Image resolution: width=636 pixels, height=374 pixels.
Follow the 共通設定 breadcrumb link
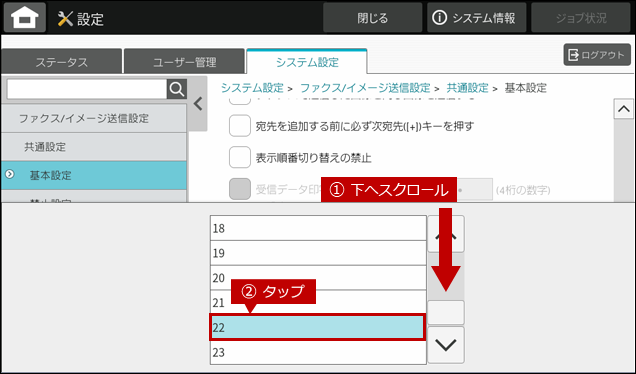point(467,88)
